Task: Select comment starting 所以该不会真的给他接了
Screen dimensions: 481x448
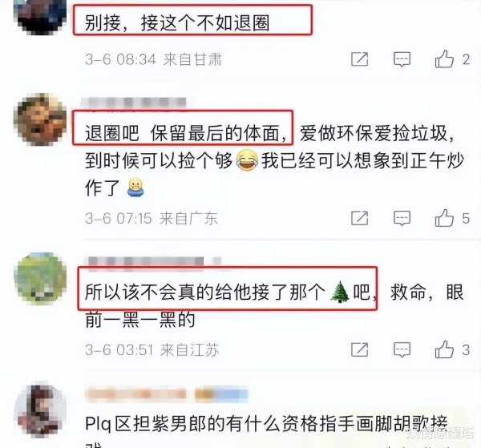Action: (x=274, y=305)
